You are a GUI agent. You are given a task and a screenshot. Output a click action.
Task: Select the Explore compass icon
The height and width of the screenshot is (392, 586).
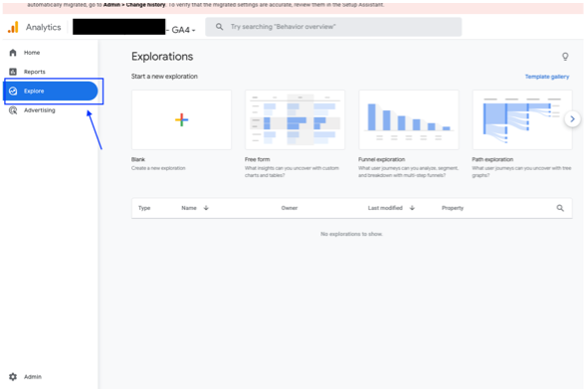pyautogui.click(x=13, y=92)
